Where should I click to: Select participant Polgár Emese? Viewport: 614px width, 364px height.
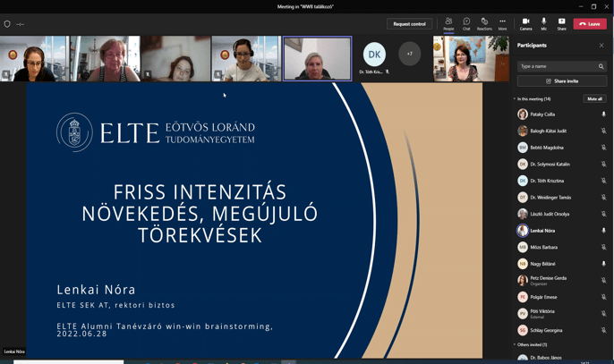coord(562,297)
